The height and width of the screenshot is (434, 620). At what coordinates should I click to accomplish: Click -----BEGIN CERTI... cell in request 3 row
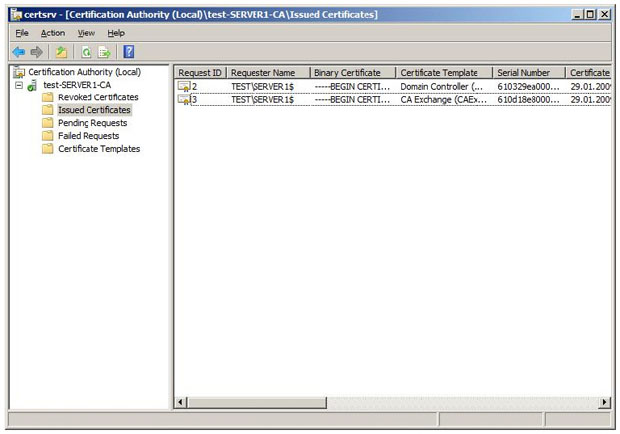pos(352,100)
